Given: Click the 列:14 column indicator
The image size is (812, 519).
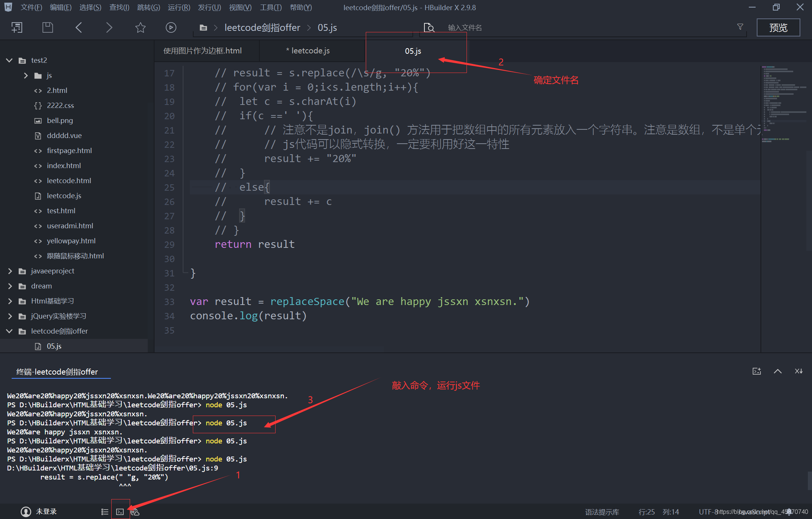Looking at the screenshot, I should click(x=671, y=512).
